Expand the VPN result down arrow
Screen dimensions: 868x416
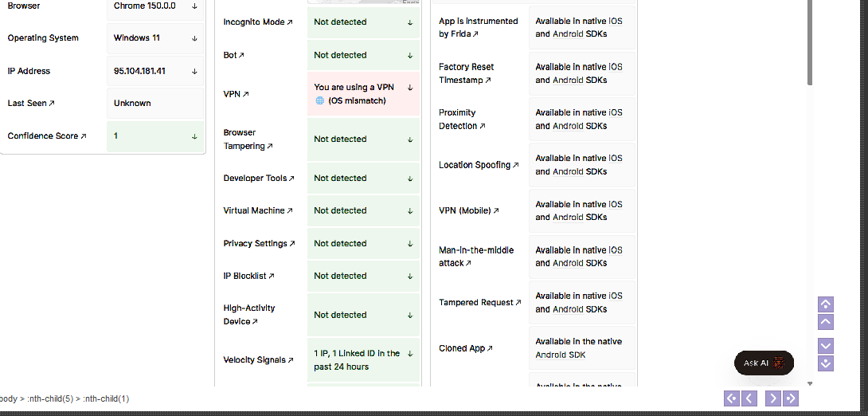pyautogui.click(x=410, y=88)
